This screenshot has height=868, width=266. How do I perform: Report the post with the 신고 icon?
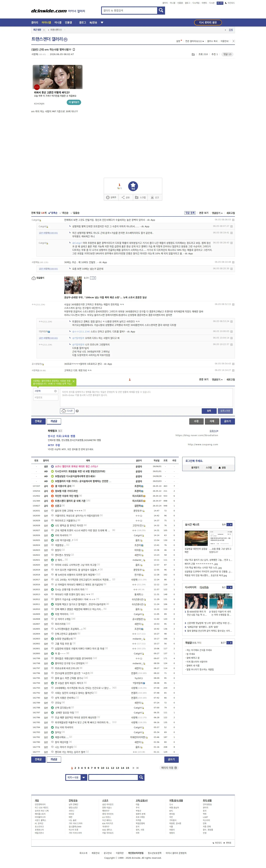point(155,197)
